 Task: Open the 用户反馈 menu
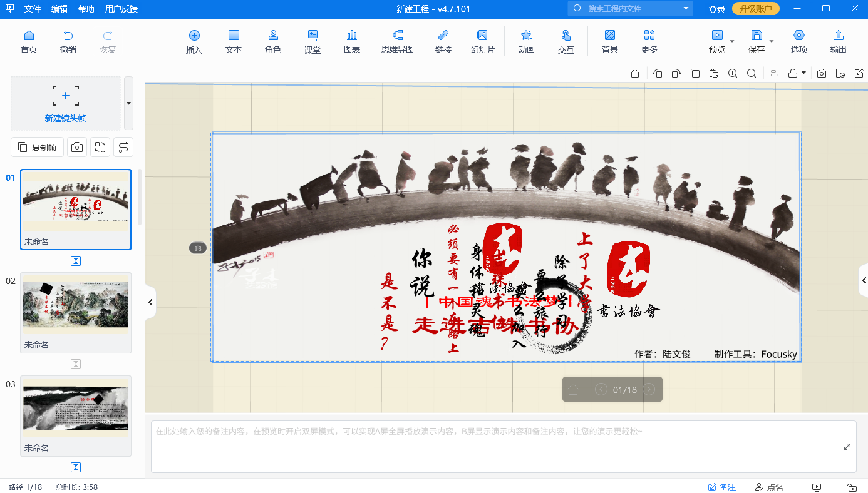coord(121,9)
